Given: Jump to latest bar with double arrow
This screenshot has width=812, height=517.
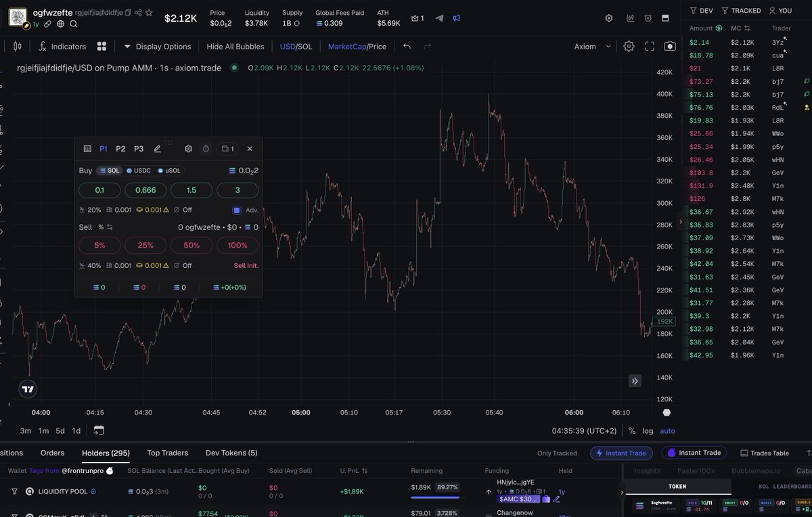Looking at the screenshot, I should [635, 381].
